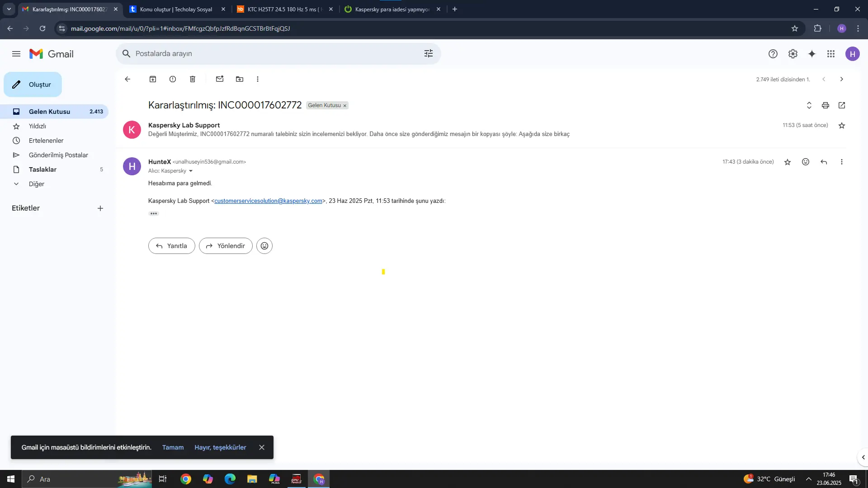Open more options for HunteX message
The image size is (868, 488).
(842, 162)
